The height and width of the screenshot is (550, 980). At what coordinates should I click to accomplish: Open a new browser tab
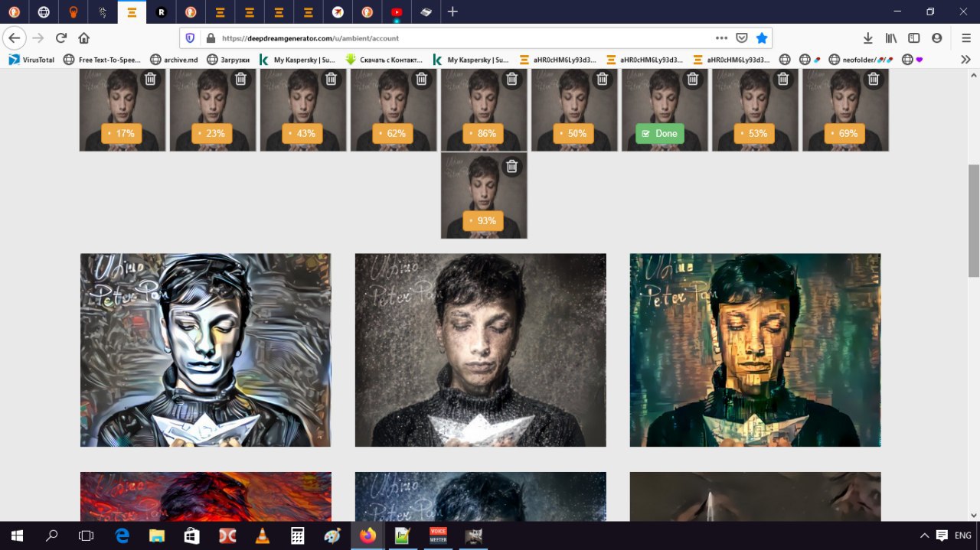point(452,12)
